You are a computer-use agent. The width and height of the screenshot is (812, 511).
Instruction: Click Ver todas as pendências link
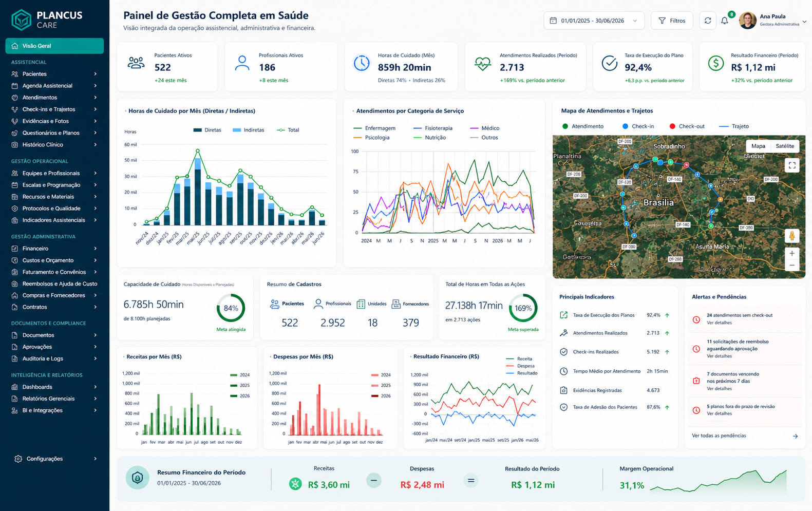pos(719,436)
